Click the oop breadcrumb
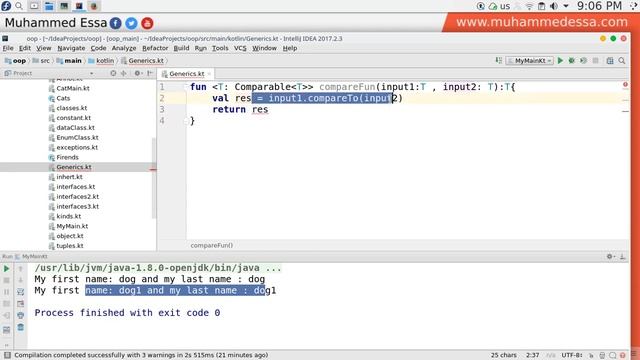 (x=16, y=60)
